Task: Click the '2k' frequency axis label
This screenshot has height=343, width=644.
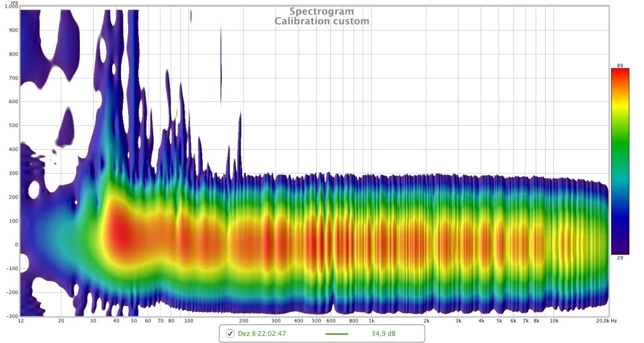Action: pos(426,322)
